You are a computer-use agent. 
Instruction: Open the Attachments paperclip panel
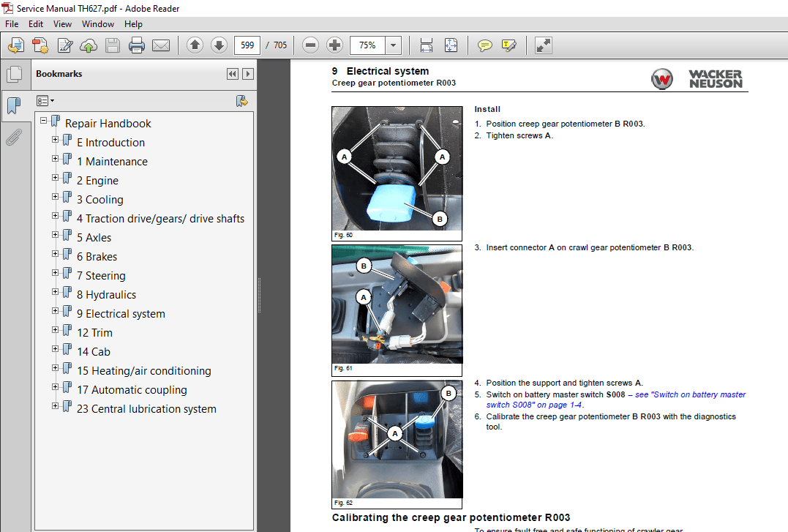coord(15,137)
